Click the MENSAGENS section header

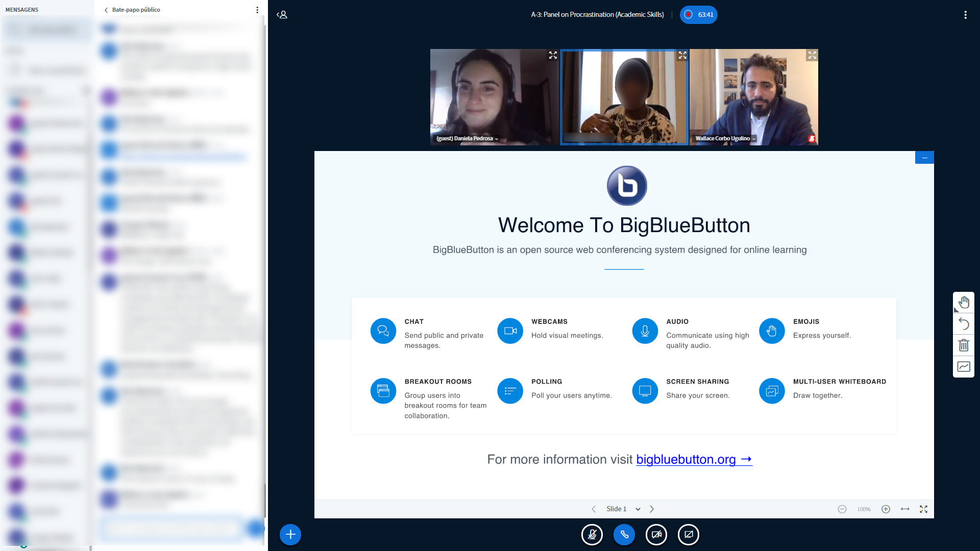pyautogui.click(x=22, y=10)
